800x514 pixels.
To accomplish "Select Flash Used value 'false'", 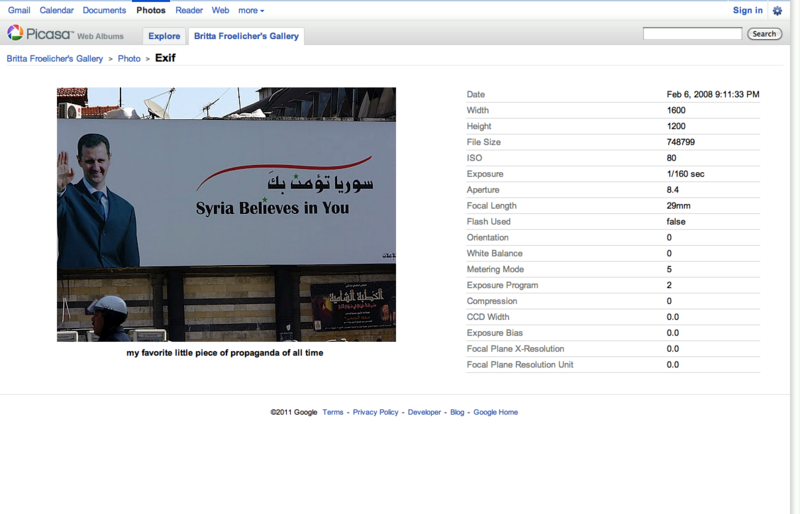I will [x=676, y=222].
